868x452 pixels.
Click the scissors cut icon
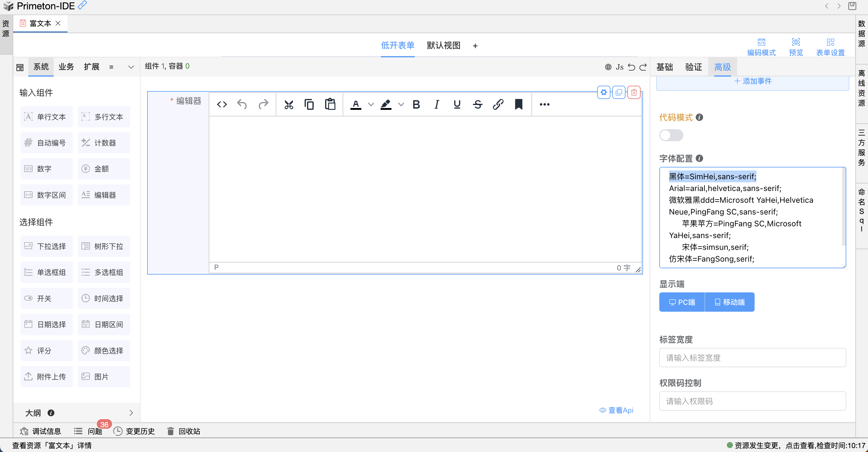[x=288, y=104]
